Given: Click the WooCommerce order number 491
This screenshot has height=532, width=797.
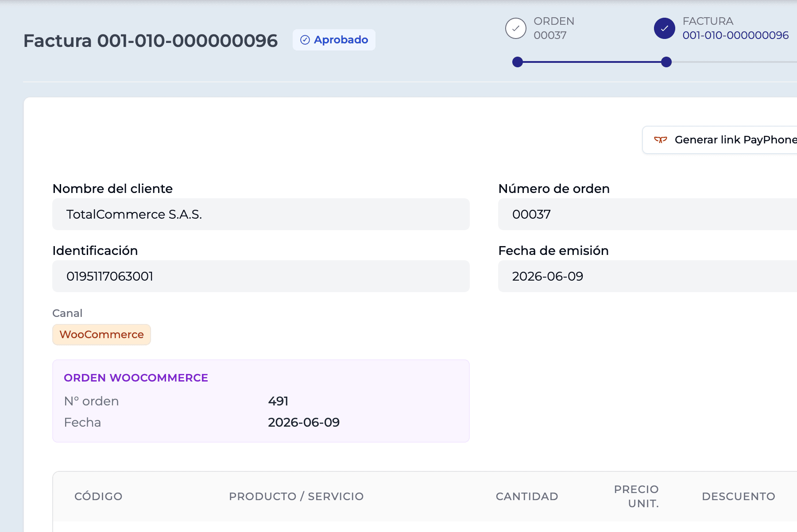Looking at the screenshot, I should [x=279, y=401].
